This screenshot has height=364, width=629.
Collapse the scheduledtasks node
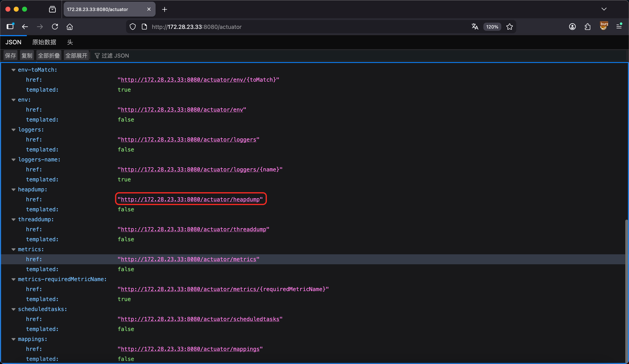tap(14, 309)
